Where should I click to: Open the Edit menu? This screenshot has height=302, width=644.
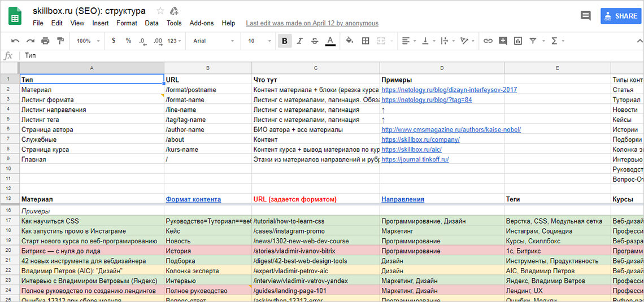click(57, 23)
